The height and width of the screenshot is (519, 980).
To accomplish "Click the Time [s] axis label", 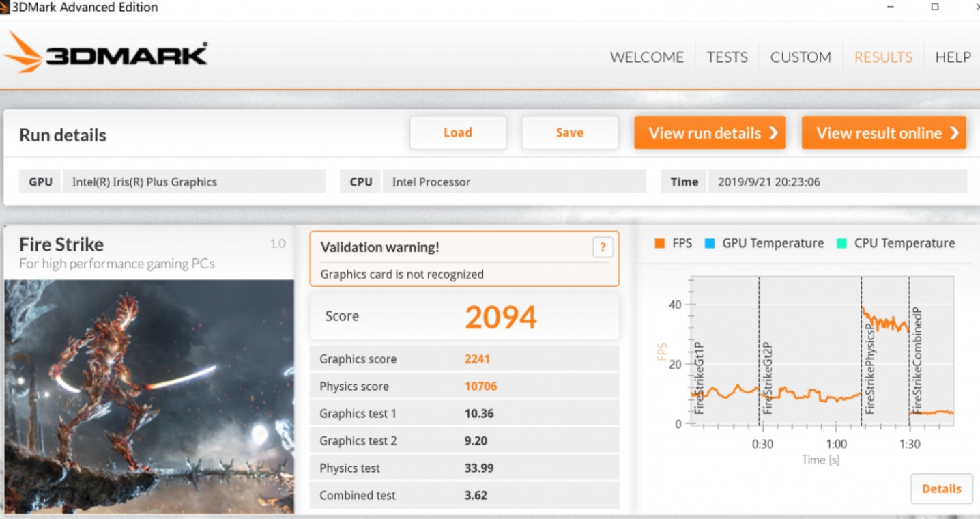I will [821, 460].
